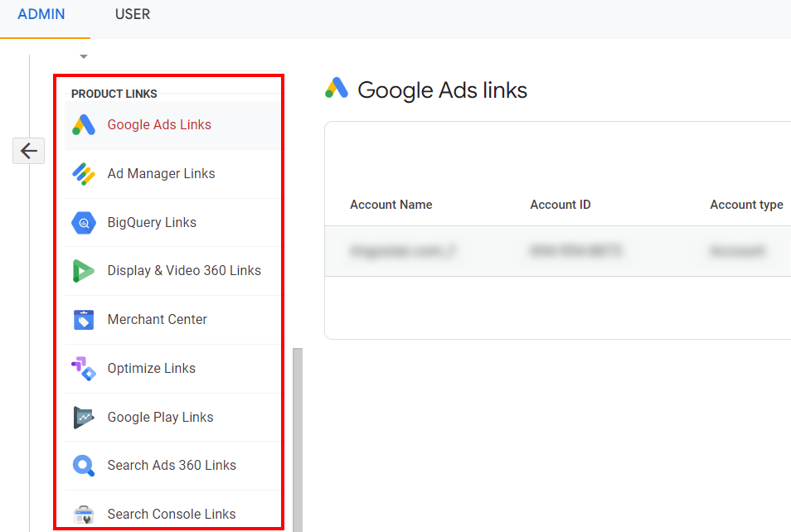This screenshot has width=791, height=532.
Task: Click the Account type column header
Action: pos(746,205)
